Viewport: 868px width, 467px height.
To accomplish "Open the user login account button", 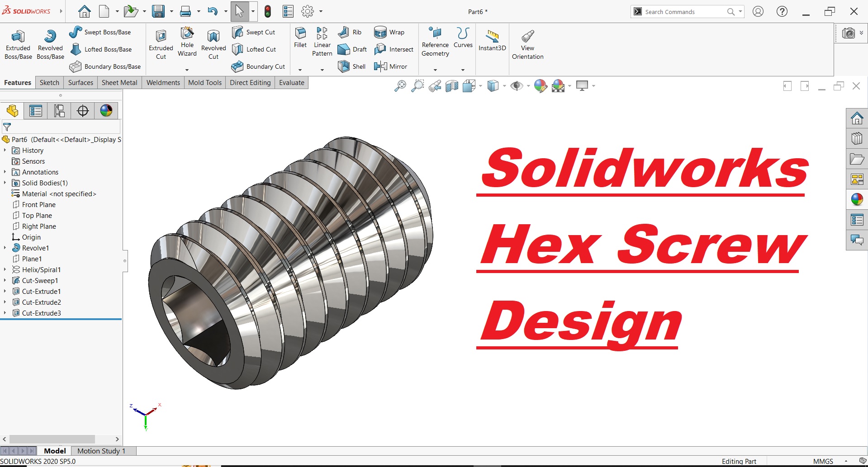I will point(758,11).
